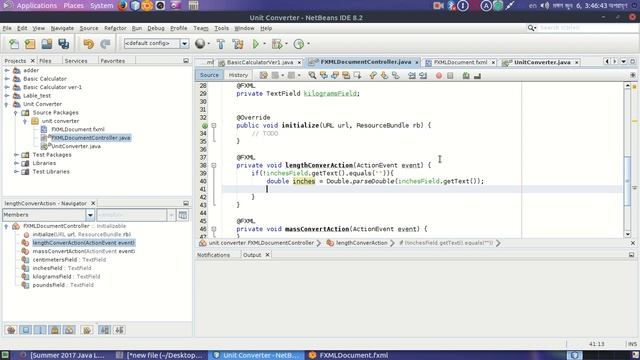The height and width of the screenshot is (360, 640).
Task: Click the Comment code icon in editor toolbar
Action: pos(466,76)
